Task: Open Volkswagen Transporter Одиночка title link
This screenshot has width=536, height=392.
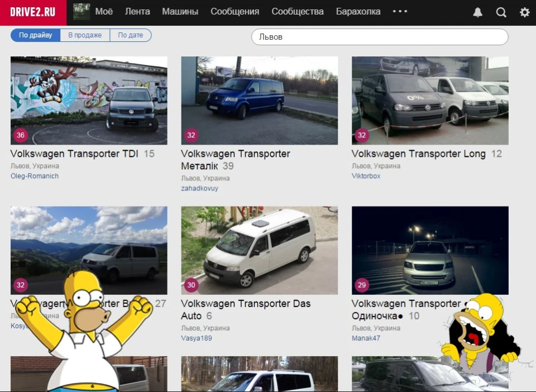Action: coord(407,309)
